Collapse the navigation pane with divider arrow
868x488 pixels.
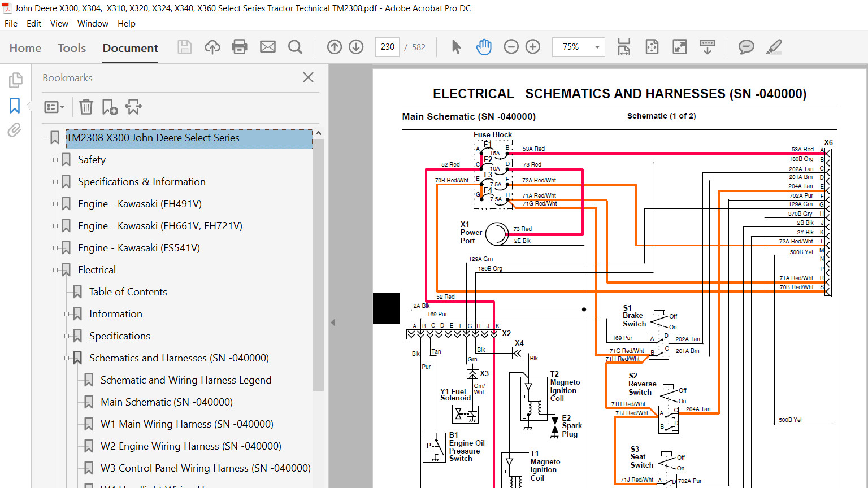[333, 323]
